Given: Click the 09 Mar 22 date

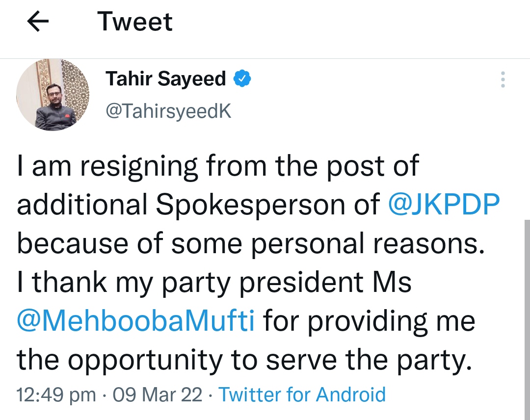Looking at the screenshot, I should click(158, 394).
